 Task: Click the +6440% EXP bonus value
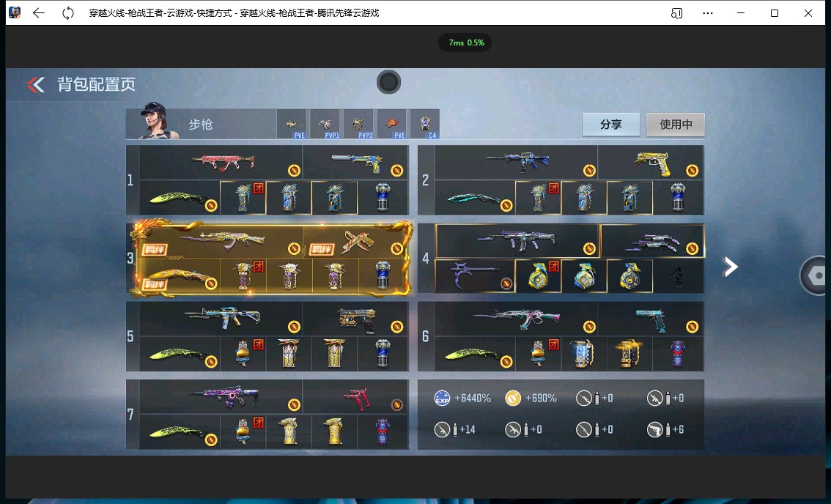pyautogui.click(x=473, y=398)
